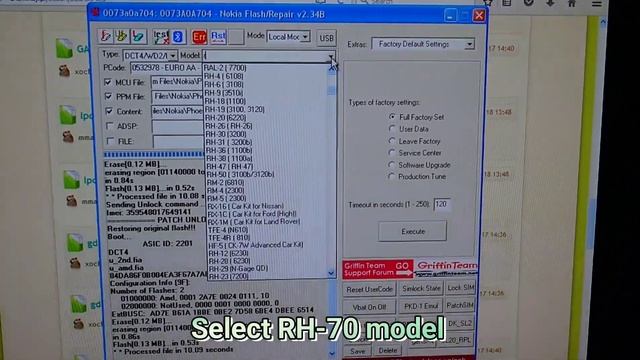Click the yellow USB plug toolbar icon
The image size is (640, 360).
121,36
